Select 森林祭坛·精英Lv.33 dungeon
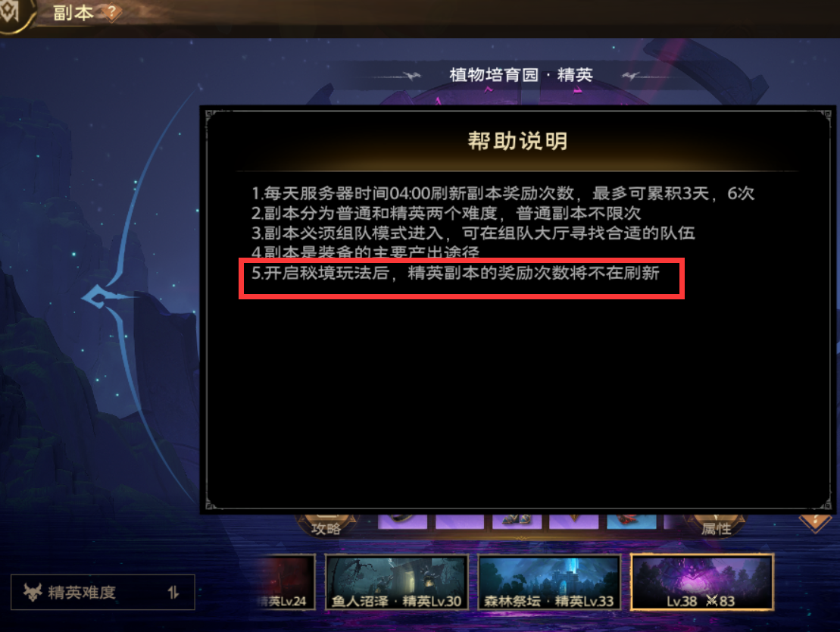Image resolution: width=840 pixels, height=632 pixels. [549, 582]
